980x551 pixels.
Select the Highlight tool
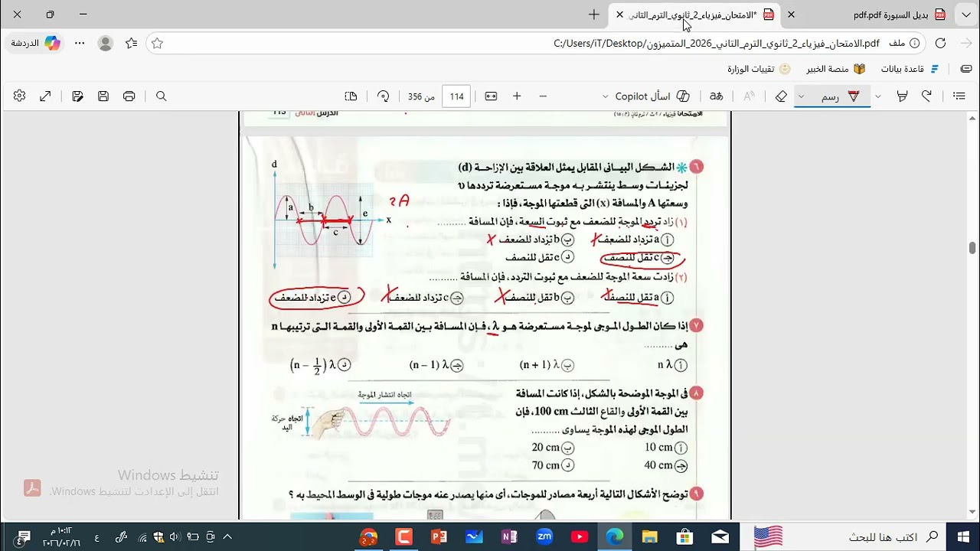[902, 96]
